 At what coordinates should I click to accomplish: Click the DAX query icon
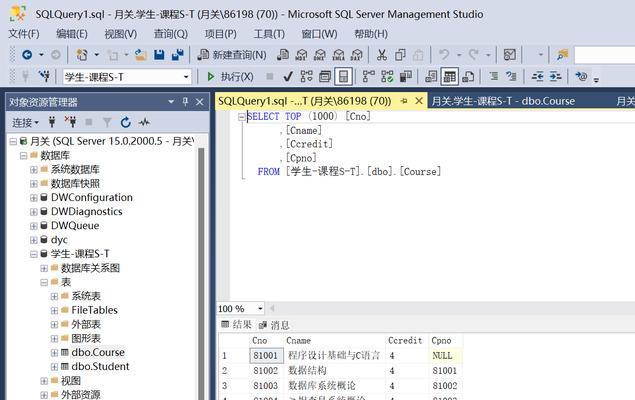point(356,55)
